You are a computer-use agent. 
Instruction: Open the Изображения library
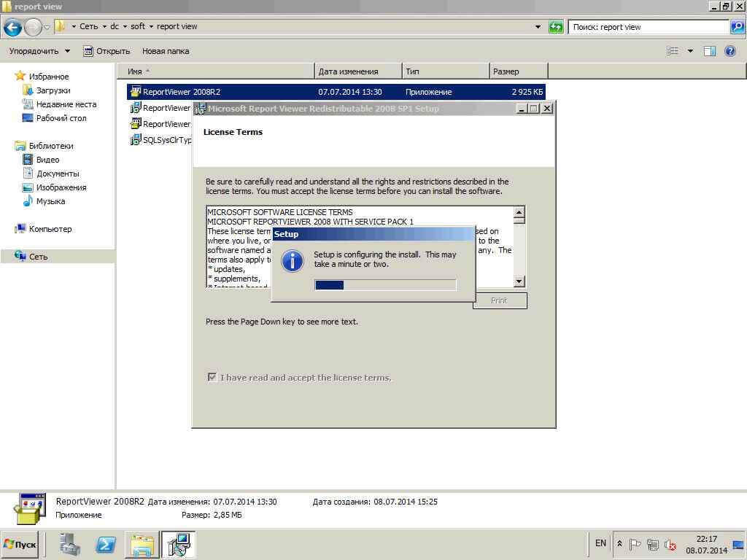tap(54, 187)
